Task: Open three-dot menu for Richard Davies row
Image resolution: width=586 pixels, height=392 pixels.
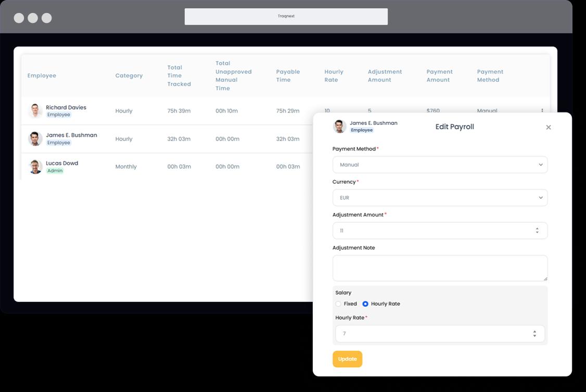Action: pos(542,110)
